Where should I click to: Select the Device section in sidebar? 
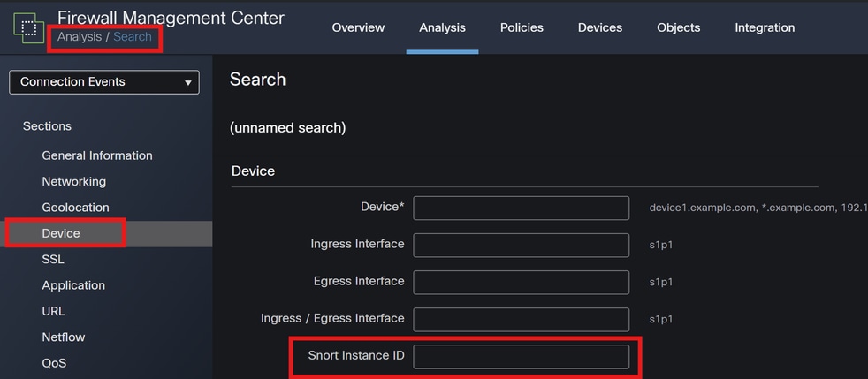pos(106,233)
